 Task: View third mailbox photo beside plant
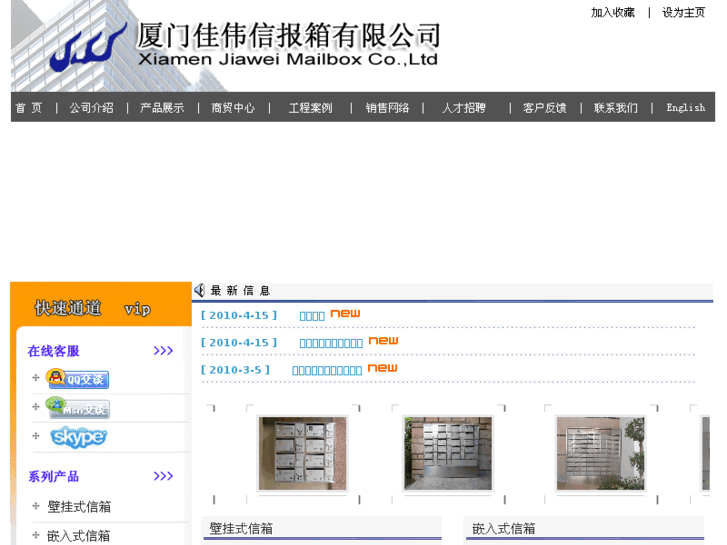tap(600, 453)
